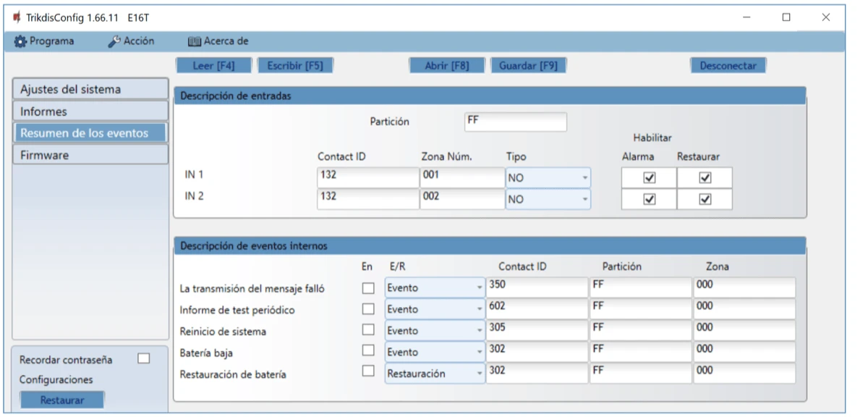Click the Restaurar configuration button
The height and width of the screenshot is (417, 868).
[x=61, y=400]
